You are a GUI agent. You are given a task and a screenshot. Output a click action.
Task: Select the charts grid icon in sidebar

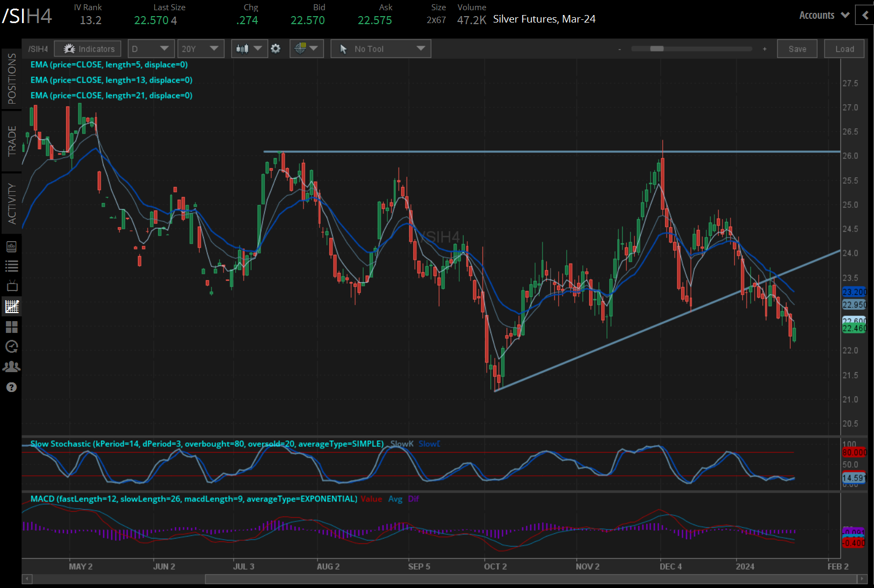pyautogui.click(x=11, y=307)
